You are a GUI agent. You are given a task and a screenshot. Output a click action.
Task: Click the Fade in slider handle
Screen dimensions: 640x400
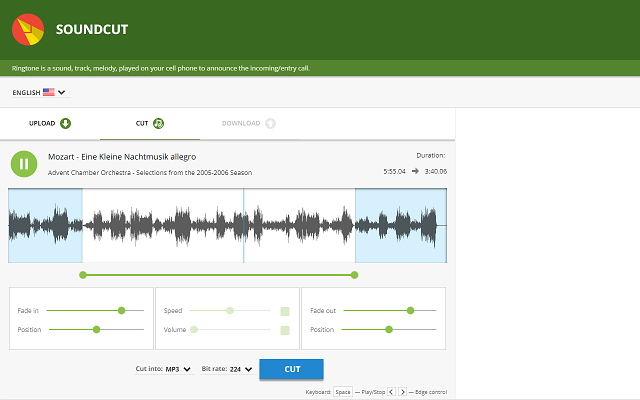point(122,311)
